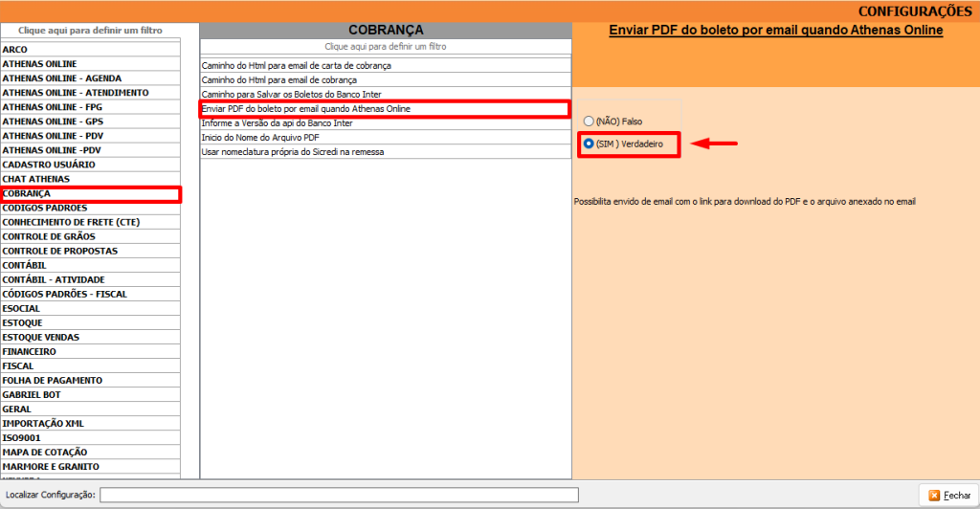Select ATHENAS ONLINE - FPG category
This screenshot has height=509, width=980.
(x=91, y=107)
